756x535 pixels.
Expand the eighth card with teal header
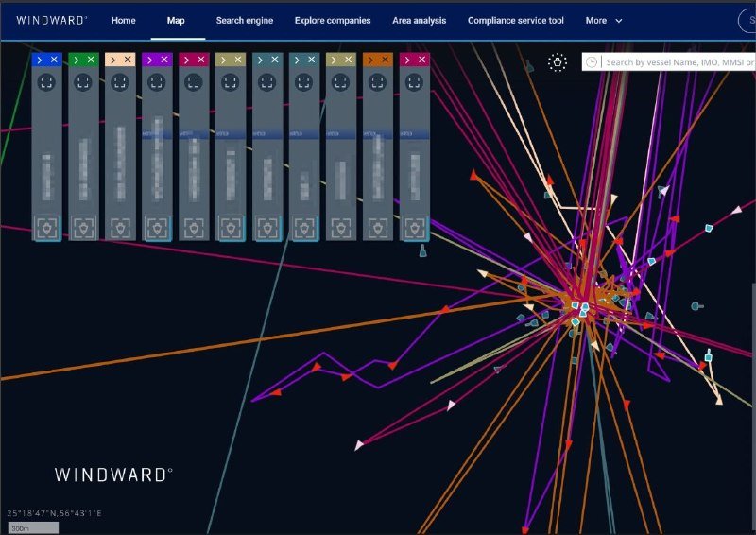297,60
